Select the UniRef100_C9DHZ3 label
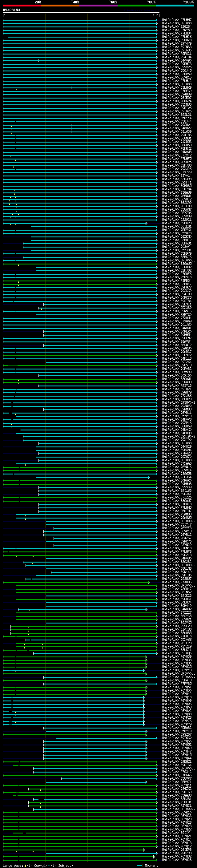Viewport: 197px width, 868px height. tap(177, 64)
